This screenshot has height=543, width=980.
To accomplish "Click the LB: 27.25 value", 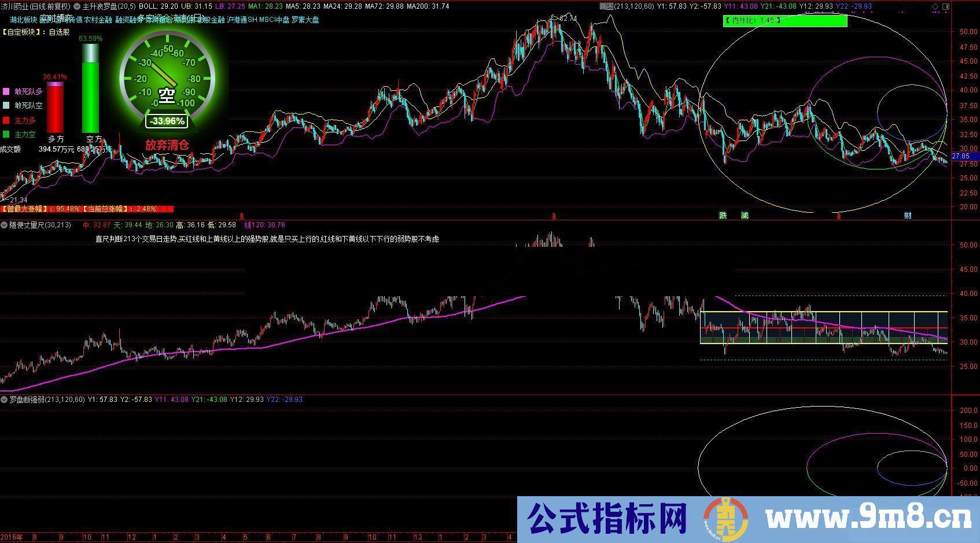I will point(230,6).
